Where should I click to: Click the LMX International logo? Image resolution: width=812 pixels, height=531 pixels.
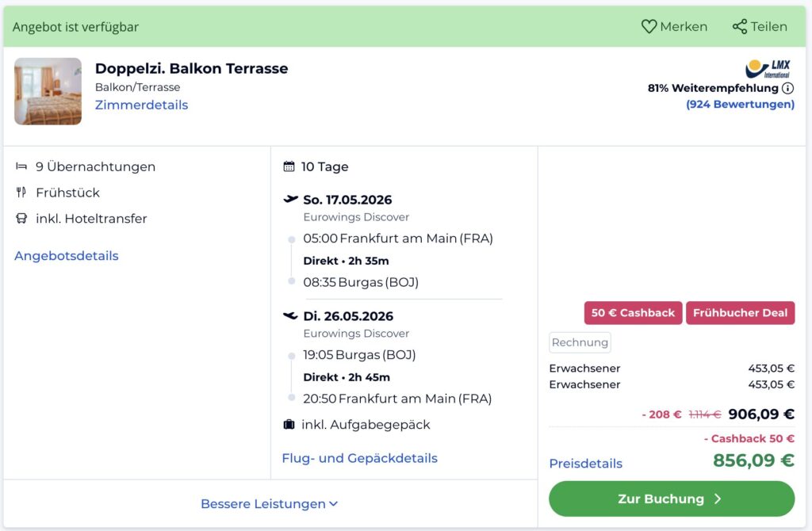pyautogui.click(x=767, y=67)
